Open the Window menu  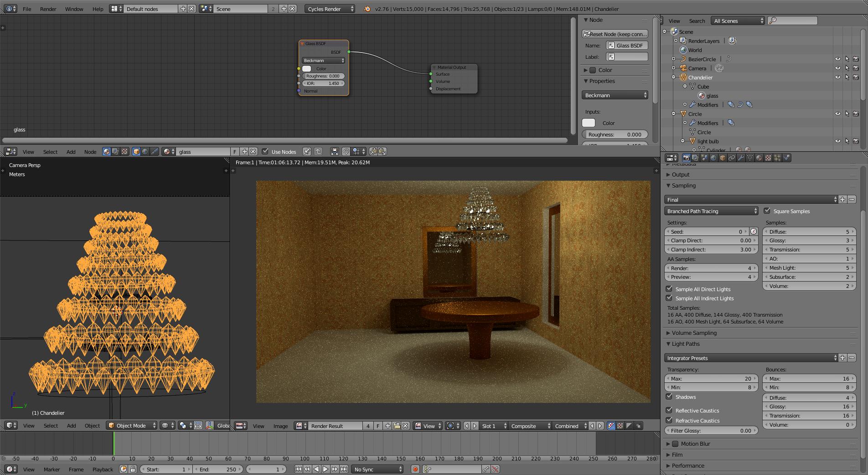(x=74, y=9)
